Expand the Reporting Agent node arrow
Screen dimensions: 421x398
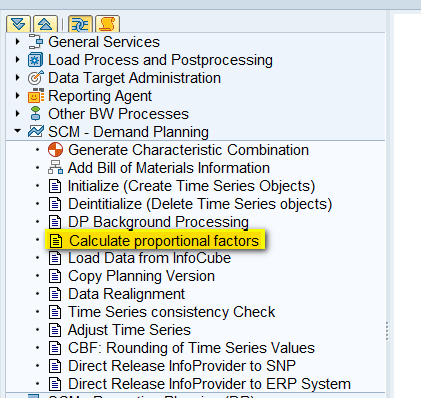tap(18, 96)
